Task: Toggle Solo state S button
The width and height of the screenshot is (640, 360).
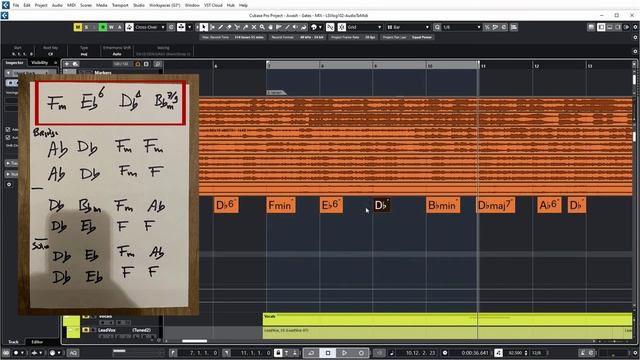Action: click(x=86, y=27)
